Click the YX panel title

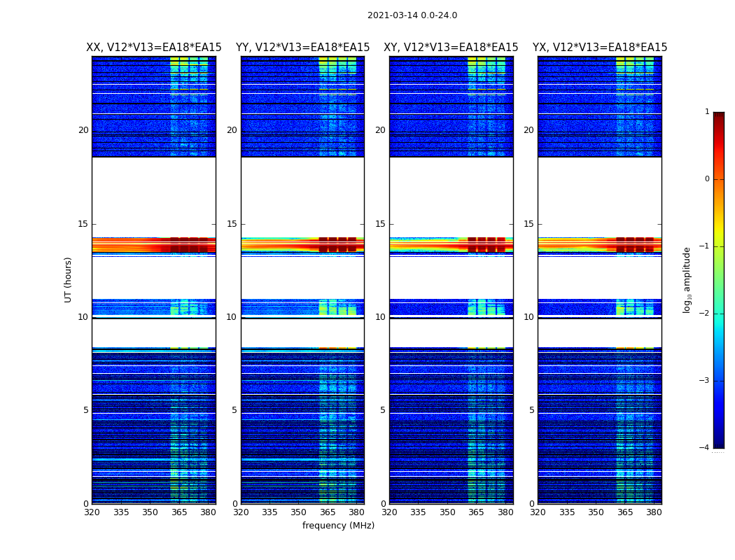coord(600,48)
